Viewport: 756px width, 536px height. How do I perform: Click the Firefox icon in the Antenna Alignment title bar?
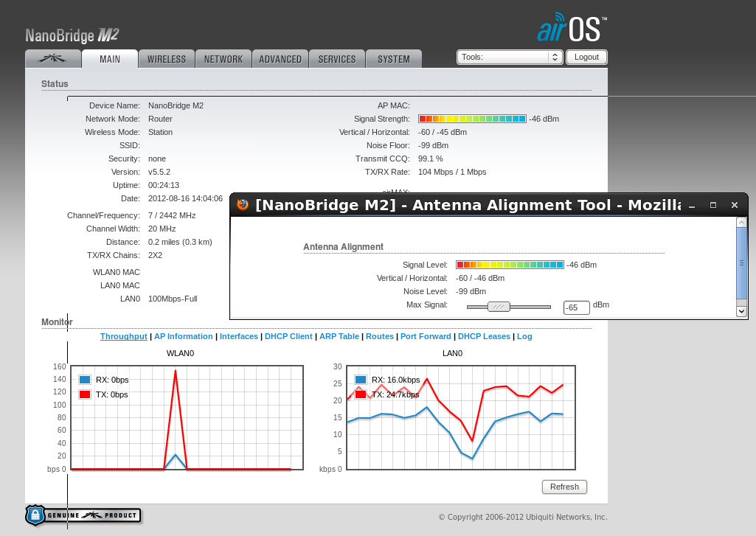[243, 204]
